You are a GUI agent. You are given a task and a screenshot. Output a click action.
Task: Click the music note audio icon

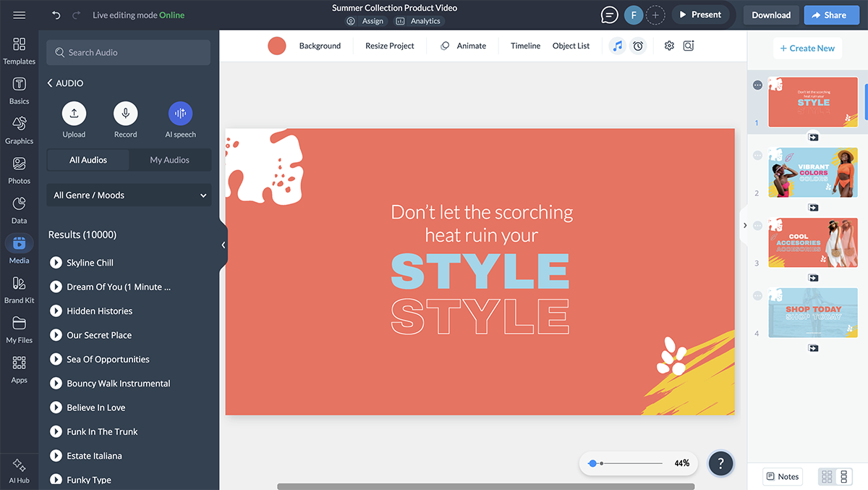[617, 46]
